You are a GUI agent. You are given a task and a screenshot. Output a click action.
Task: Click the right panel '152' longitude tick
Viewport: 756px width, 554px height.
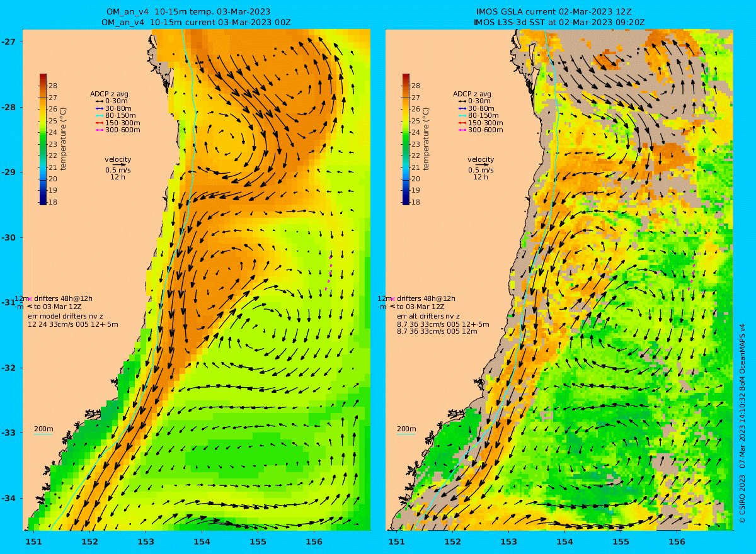pyautogui.click(x=453, y=541)
